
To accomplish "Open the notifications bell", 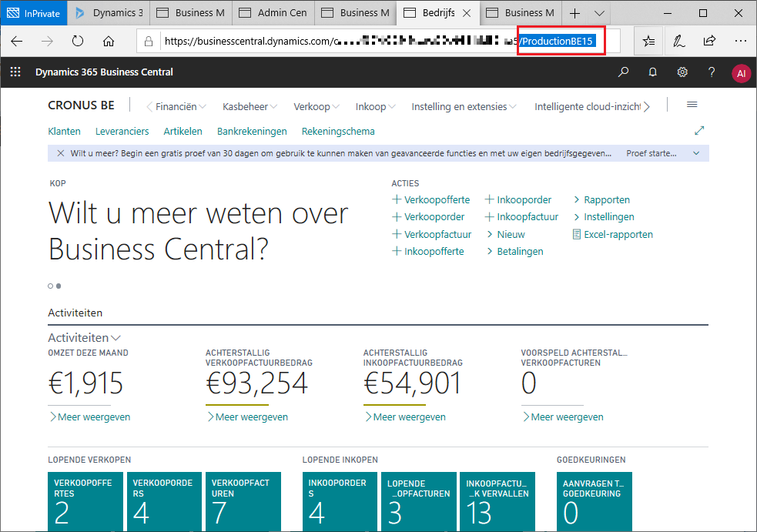I will [653, 72].
